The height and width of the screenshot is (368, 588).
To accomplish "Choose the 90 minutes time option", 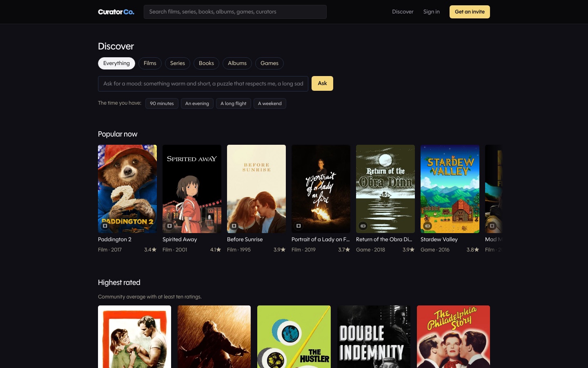I will [162, 103].
